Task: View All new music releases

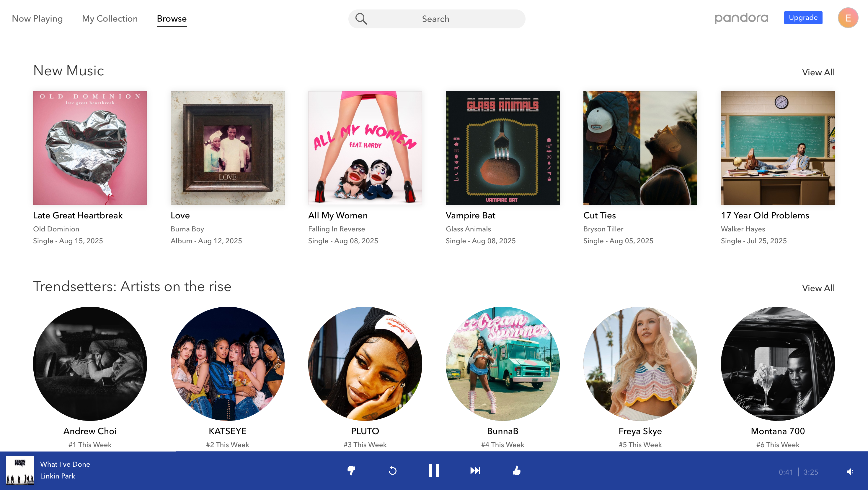Action: 818,72
